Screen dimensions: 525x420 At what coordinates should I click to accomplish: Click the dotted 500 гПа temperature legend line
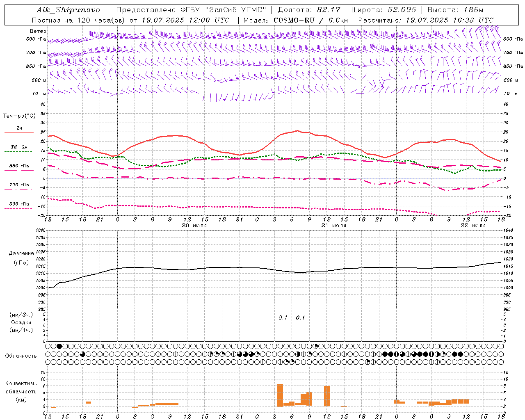click(18, 209)
